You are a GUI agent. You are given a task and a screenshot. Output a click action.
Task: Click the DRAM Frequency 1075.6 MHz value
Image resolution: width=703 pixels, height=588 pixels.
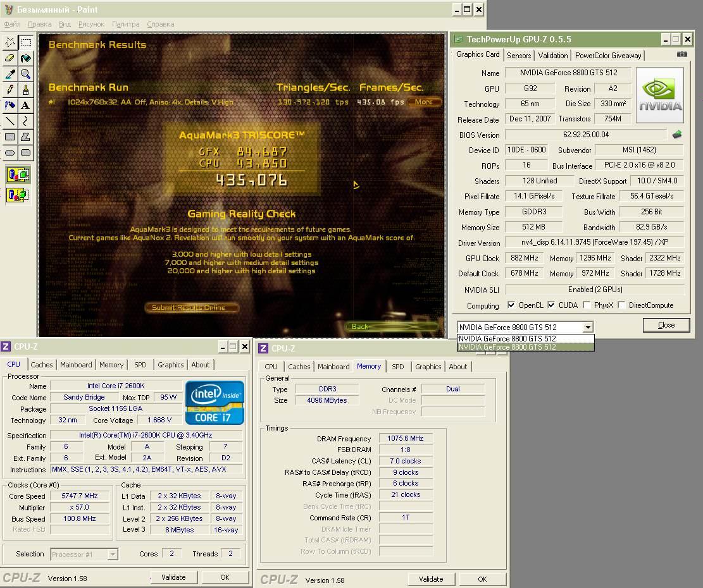point(406,438)
